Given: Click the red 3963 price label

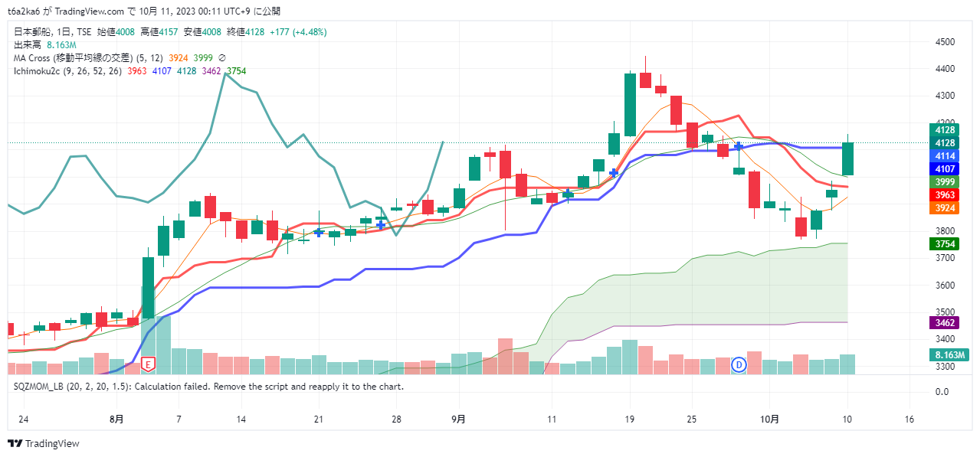Looking at the screenshot, I should point(944,195).
